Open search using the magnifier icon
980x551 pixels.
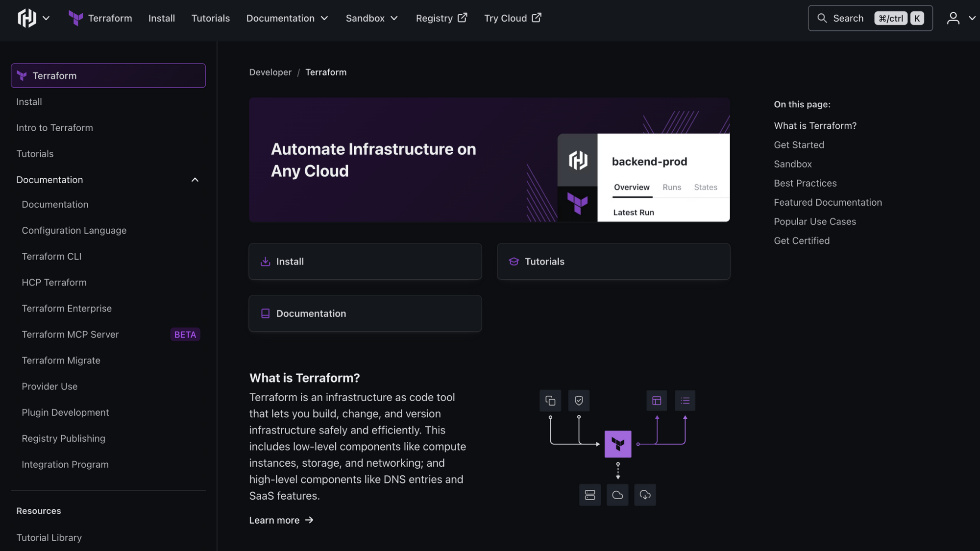pos(822,18)
